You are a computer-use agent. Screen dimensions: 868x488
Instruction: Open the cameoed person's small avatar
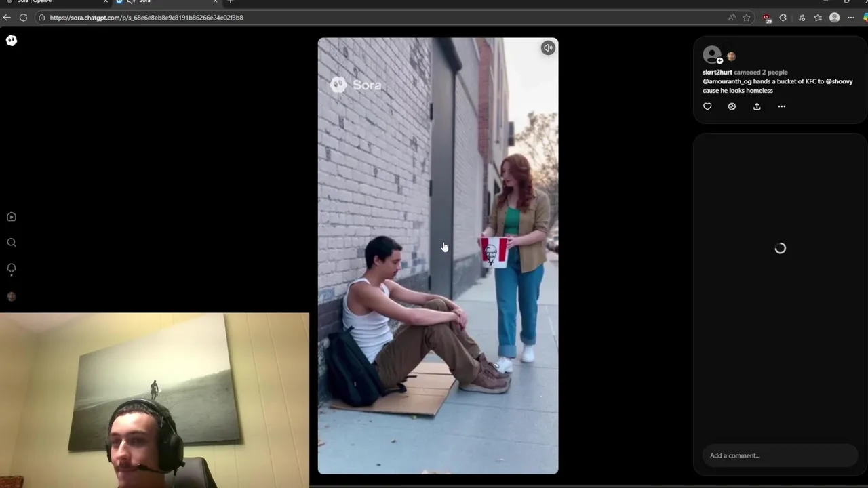coord(731,56)
